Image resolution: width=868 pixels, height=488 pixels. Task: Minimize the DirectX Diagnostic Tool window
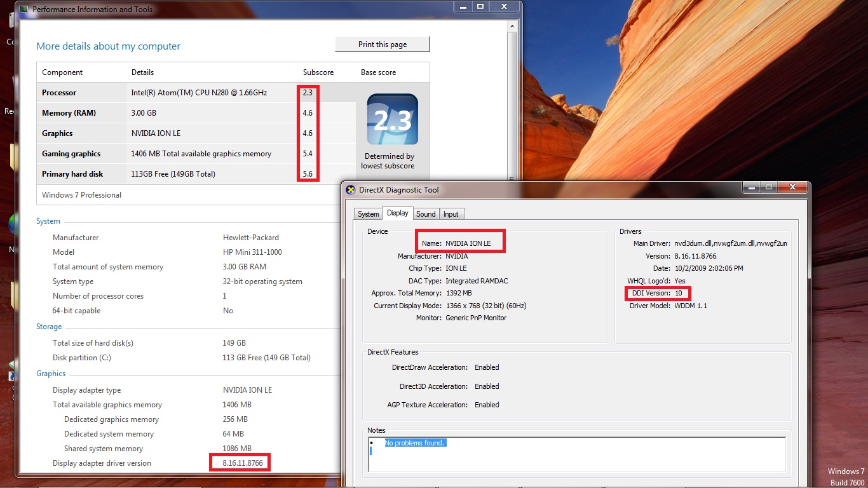[751, 187]
